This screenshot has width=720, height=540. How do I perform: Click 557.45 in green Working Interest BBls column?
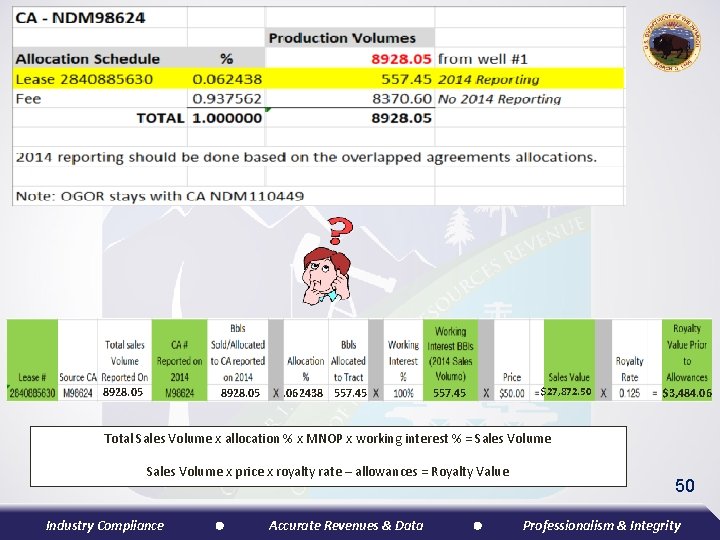click(x=450, y=393)
